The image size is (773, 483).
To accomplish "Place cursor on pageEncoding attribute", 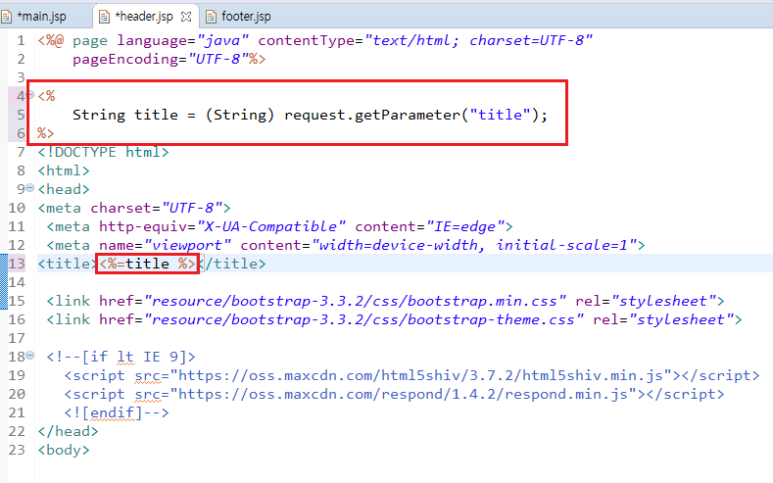I will [125, 59].
